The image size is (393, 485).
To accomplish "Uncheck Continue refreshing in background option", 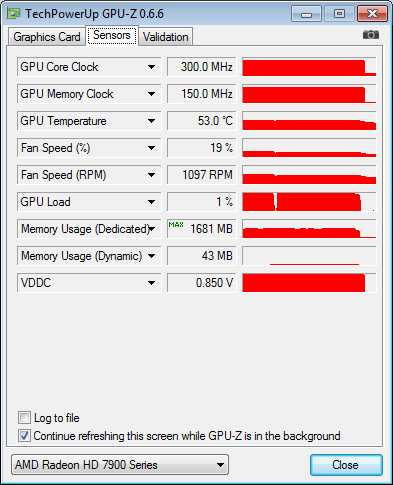I will tap(24, 436).
